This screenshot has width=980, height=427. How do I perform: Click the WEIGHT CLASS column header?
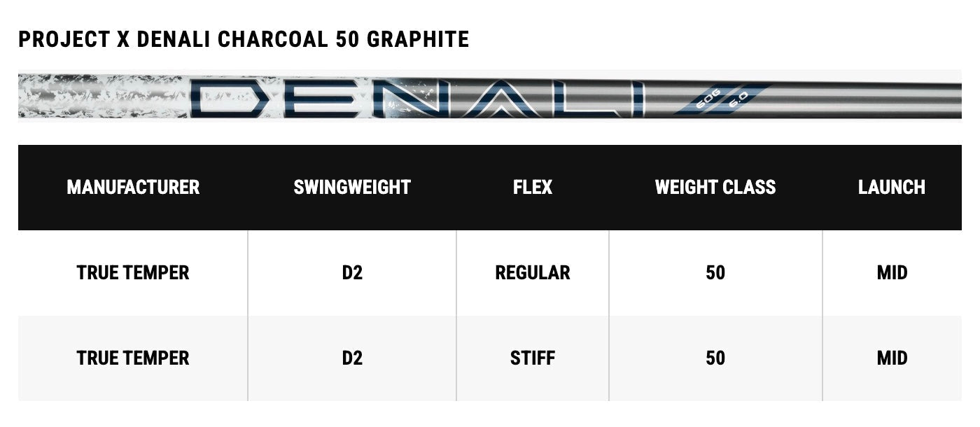(715, 187)
